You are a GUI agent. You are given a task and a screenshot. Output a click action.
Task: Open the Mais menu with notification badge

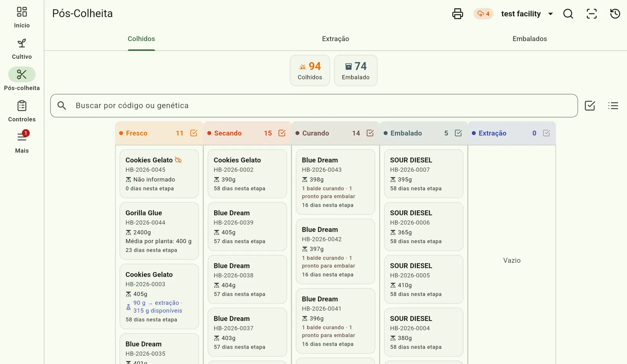[22, 137]
